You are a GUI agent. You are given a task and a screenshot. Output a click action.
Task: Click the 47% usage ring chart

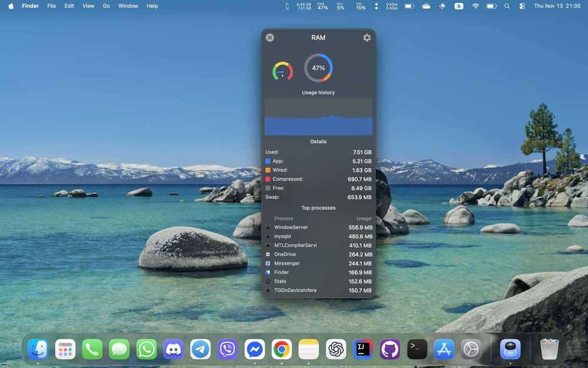click(318, 68)
